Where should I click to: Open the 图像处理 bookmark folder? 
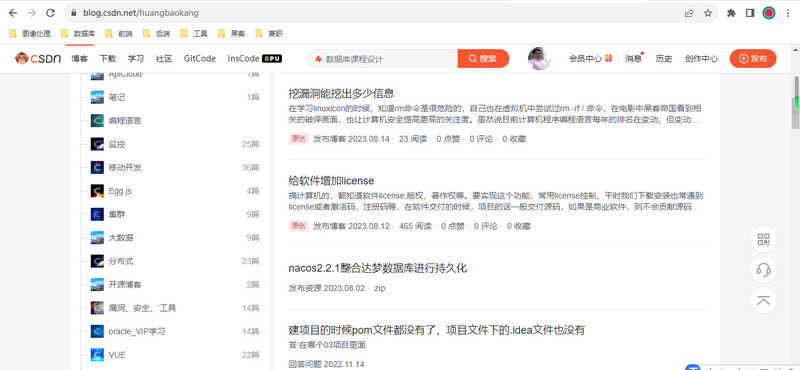[x=30, y=34]
